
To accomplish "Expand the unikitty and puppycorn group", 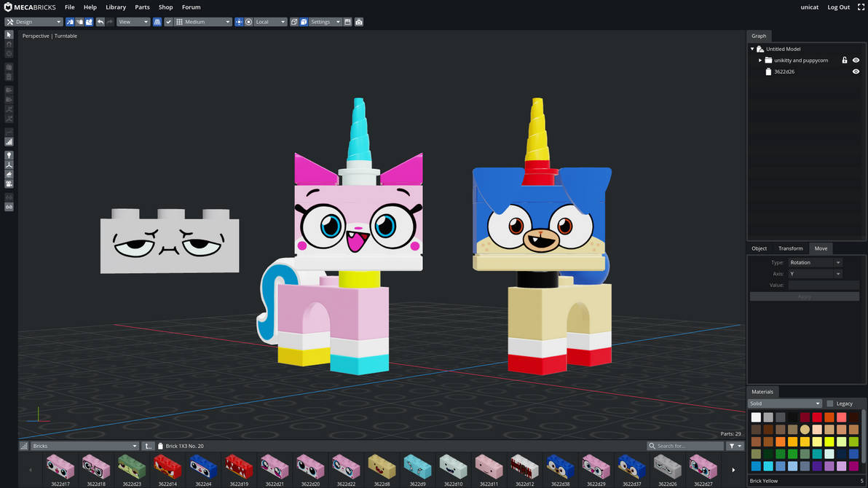I will pyautogui.click(x=759, y=60).
